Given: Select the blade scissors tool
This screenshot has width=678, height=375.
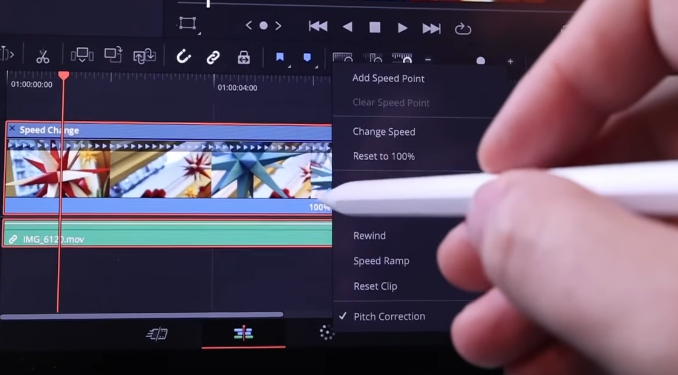Looking at the screenshot, I should pos(42,56).
